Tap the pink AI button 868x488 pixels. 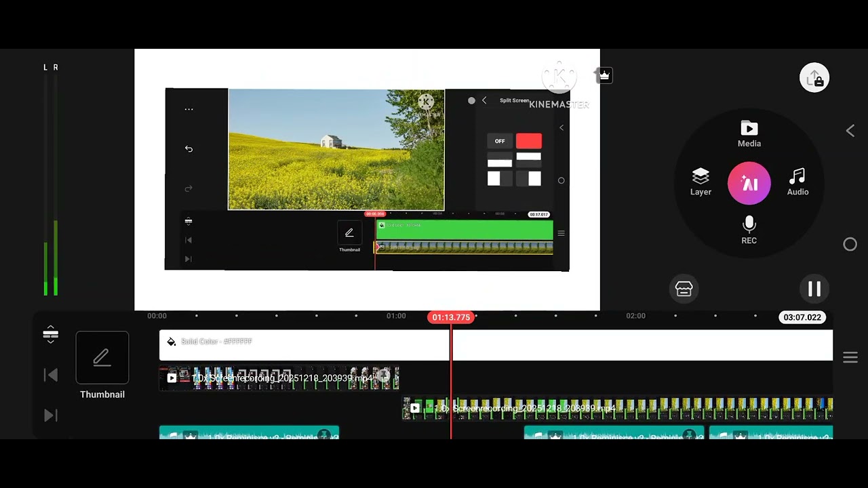pos(749,184)
